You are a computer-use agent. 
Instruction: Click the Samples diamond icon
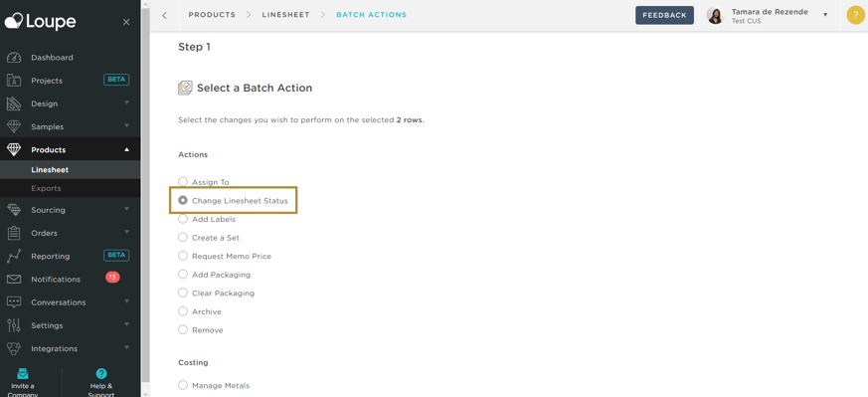[14, 126]
